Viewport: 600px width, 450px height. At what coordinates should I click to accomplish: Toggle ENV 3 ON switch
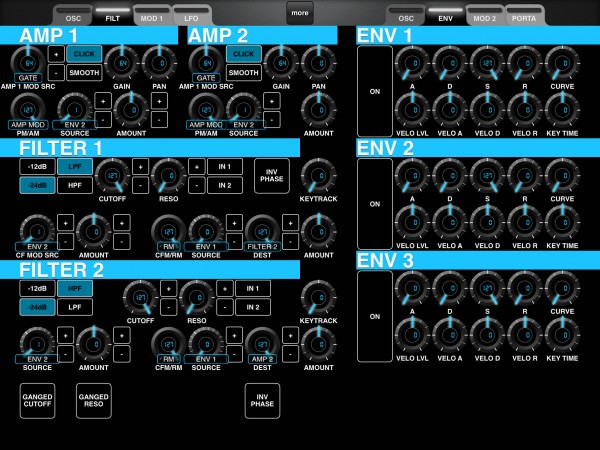375,316
